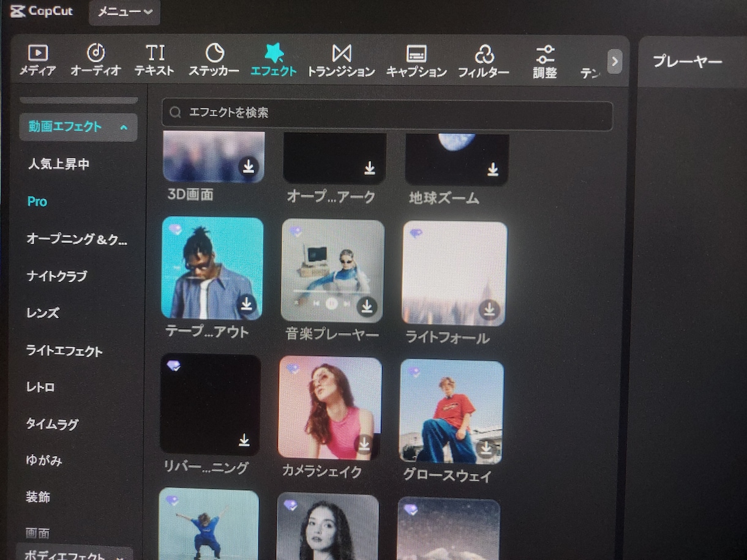Select タイムラグ category
Screen dimensions: 747x560
tap(52, 424)
